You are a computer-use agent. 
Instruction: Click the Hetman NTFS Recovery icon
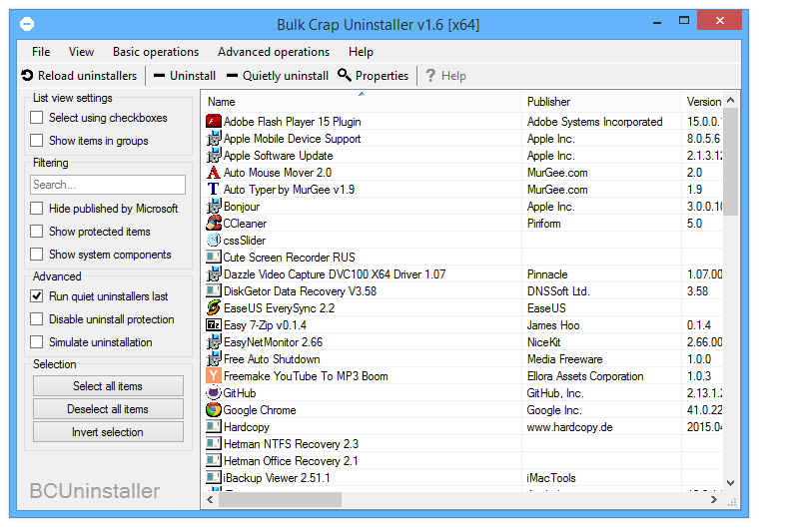coord(214,443)
